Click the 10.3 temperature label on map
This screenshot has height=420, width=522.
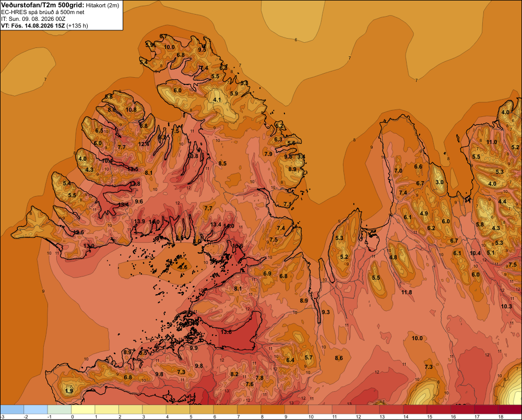point(506,306)
